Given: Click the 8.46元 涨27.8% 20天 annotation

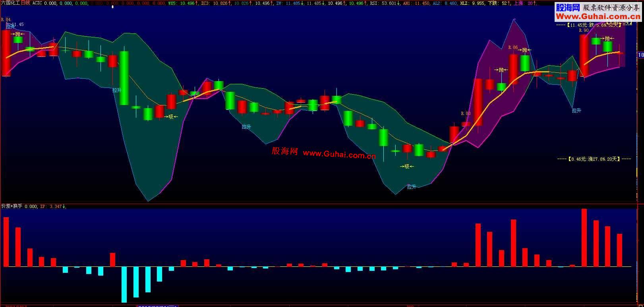Looking at the screenshot, I should click(x=594, y=159).
